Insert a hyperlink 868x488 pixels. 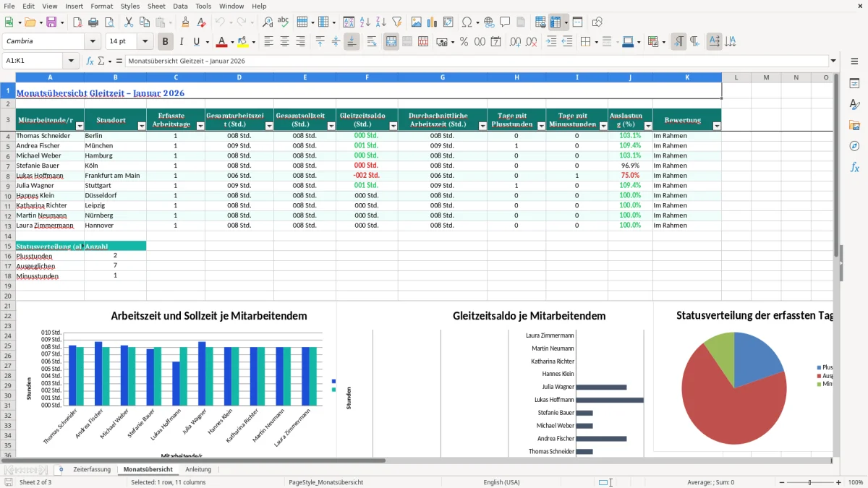(x=489, y=22)
